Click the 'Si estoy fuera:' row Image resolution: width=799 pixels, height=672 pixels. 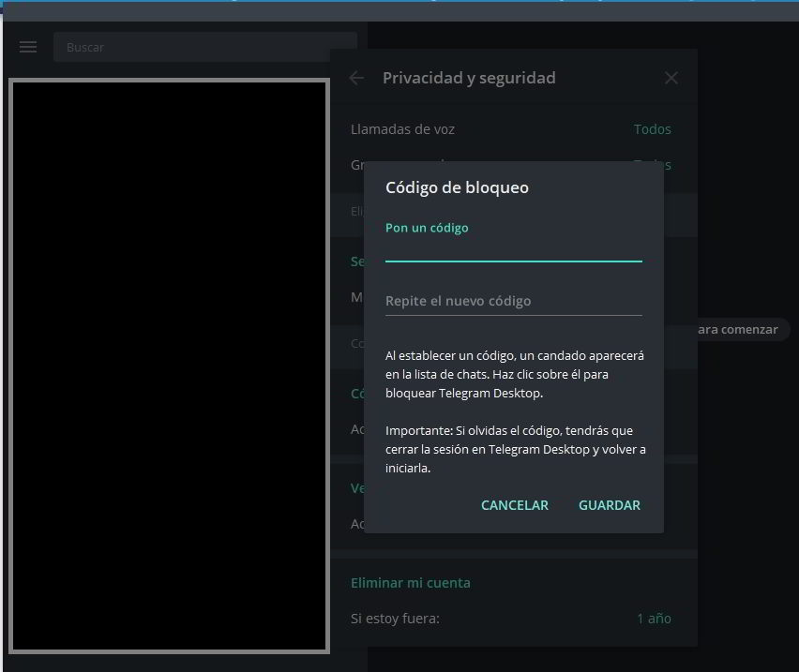[396, 619]
